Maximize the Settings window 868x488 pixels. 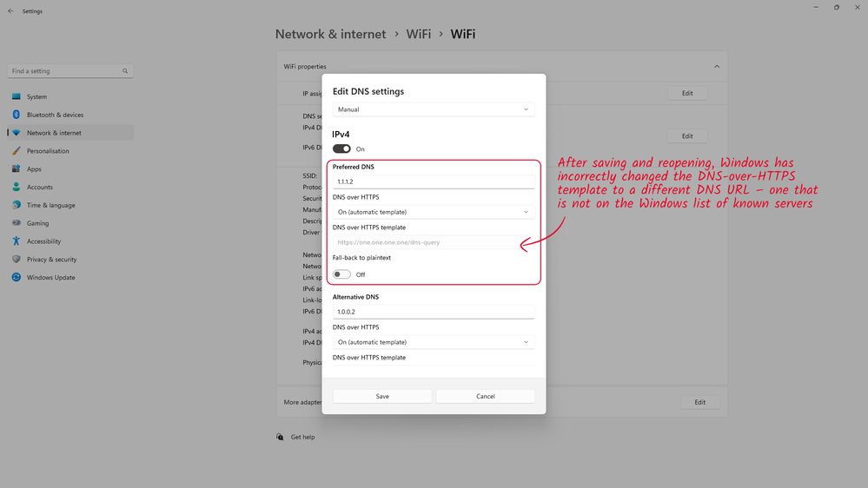837,7
